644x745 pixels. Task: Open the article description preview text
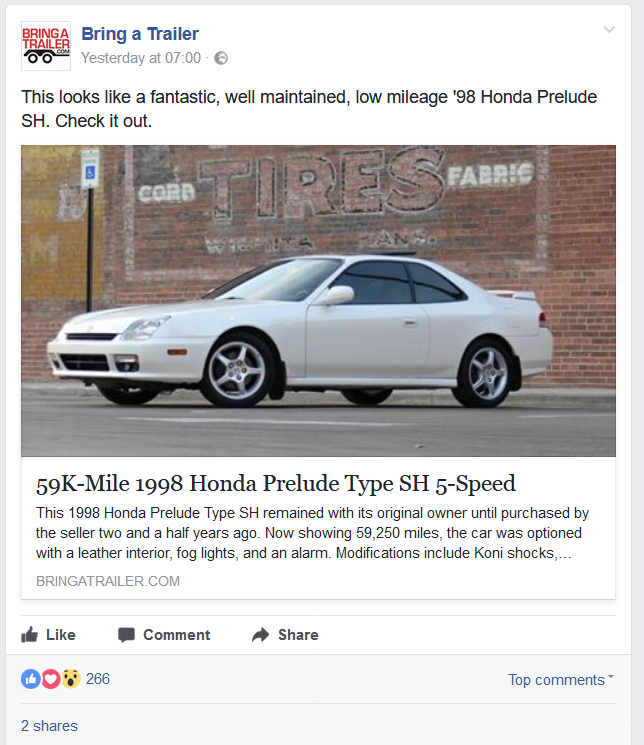click(x=312, y=533)
